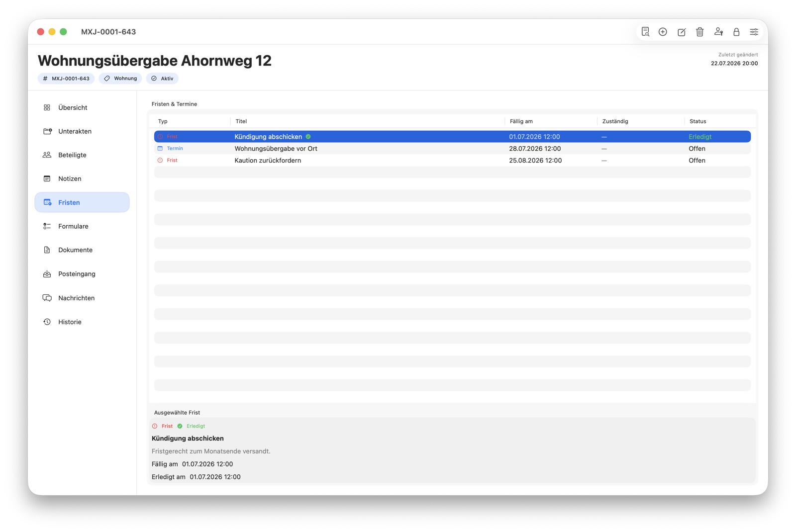Sort by the Typ column header
Viewport: 796px width, 532px height.
tap(163, 121)
